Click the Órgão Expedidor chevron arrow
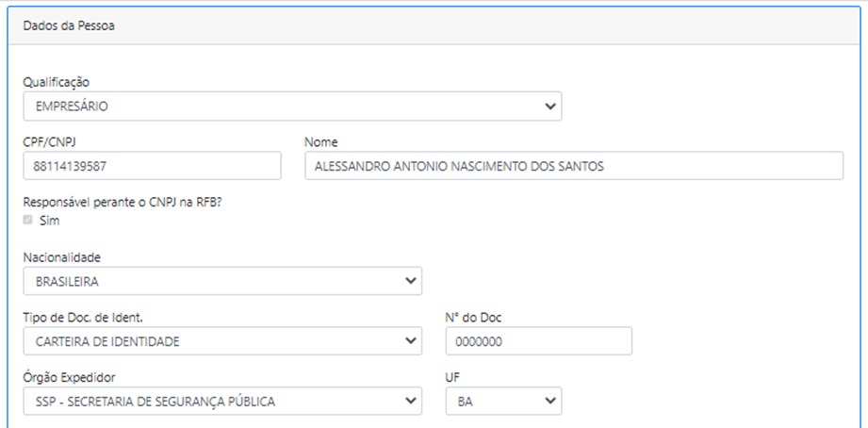Screen dimensions: 868x428 point(410,402)
